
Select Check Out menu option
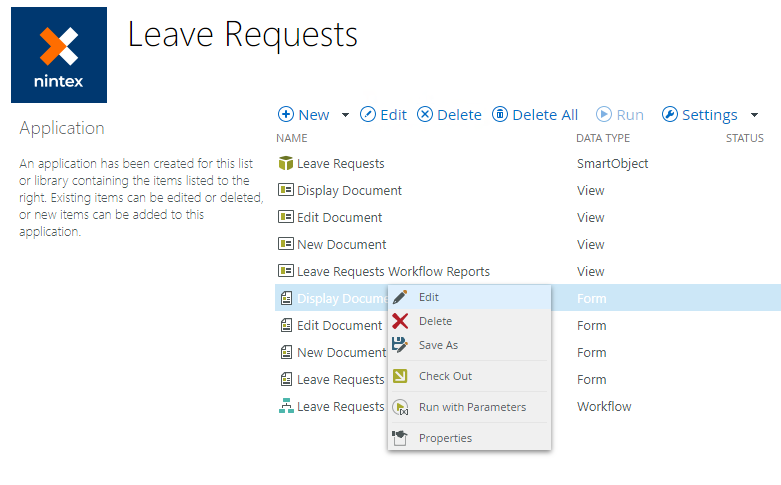[x=445, y=376]
